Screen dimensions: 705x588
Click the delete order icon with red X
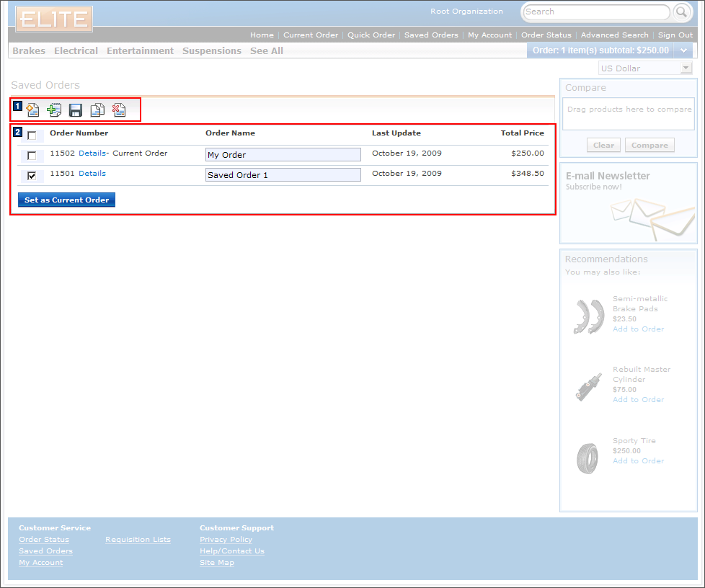point(119,110)
